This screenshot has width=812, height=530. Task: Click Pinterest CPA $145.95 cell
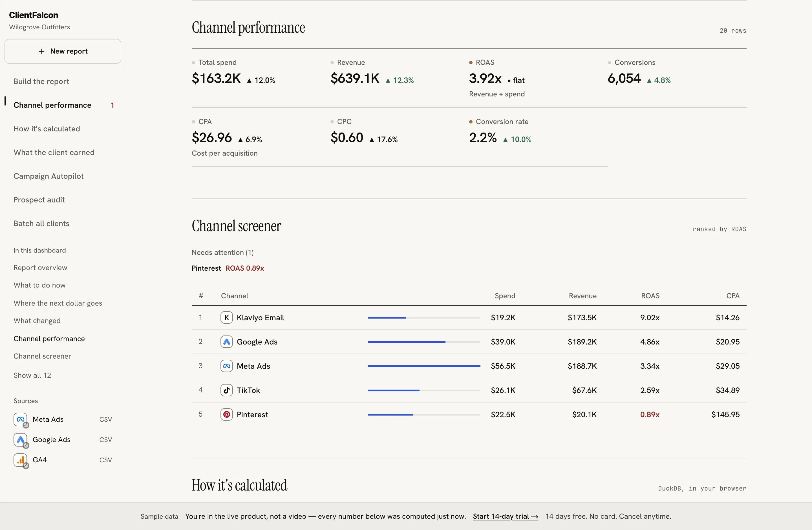pos(725,414)
